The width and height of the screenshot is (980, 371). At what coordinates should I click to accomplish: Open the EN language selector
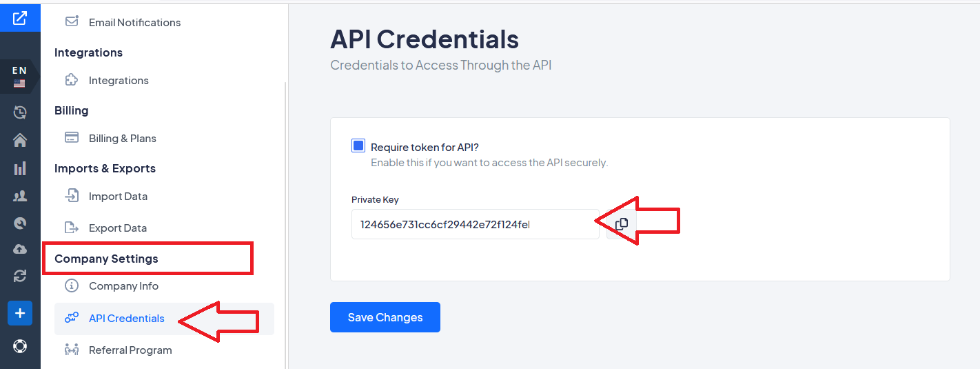(19, 77)
